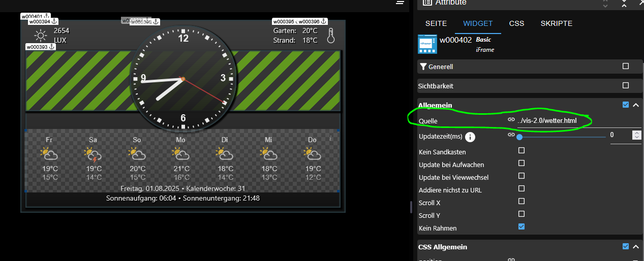Uncheck the Kein Rahmen checkbox
The width and height of the screenshot is (644, 261).
522,227
